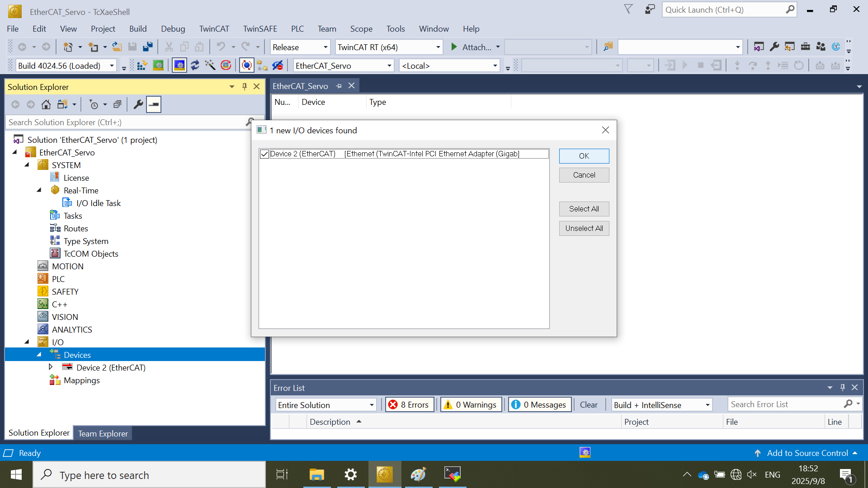Viewport: 868px width, 488px height.
Task: Open the TwinCAT menu
Action: [x=214, y=28]
